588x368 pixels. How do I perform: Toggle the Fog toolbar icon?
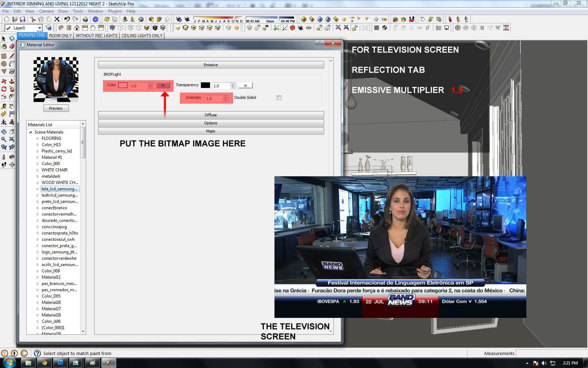(308, 28)
